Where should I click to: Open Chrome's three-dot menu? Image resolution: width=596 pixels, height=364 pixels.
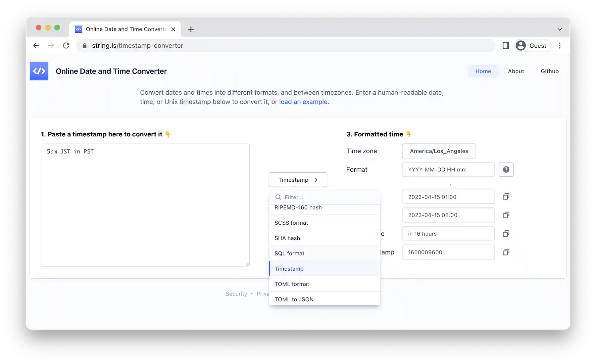(560, 45)
